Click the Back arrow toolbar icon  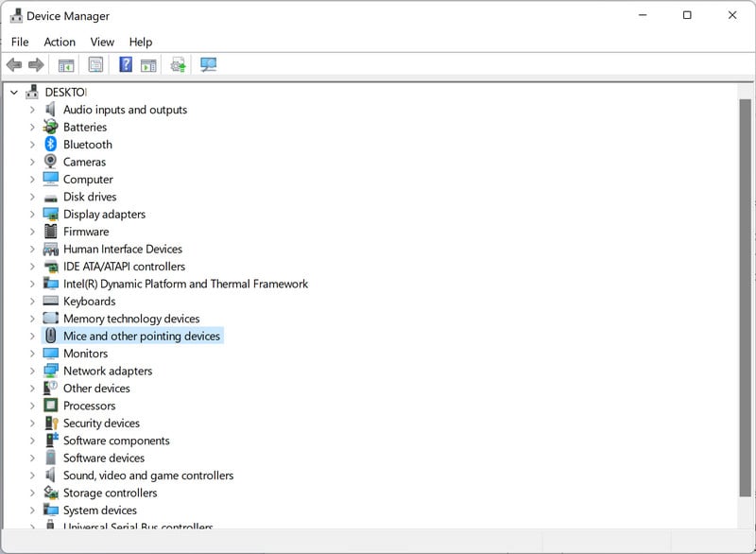(x=14, y=64)
